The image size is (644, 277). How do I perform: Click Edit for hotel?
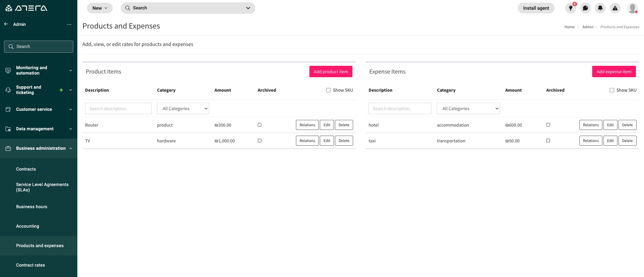click(x=610, y=125)
